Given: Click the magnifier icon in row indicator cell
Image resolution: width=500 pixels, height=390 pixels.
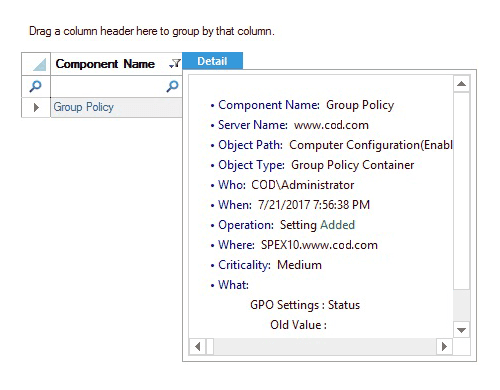Looking at the screenshot, I should (x=36, y=86).
